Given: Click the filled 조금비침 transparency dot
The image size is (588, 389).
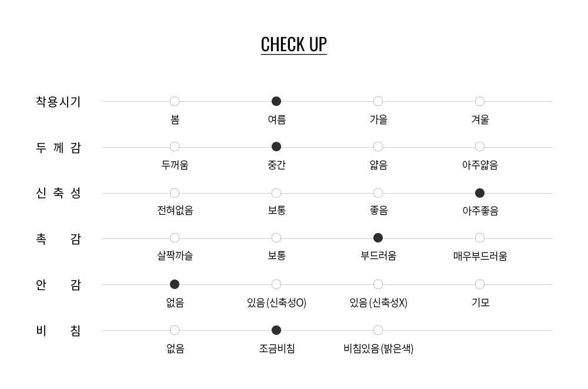Looking at the screenshot, I should (x=276, y=330).
